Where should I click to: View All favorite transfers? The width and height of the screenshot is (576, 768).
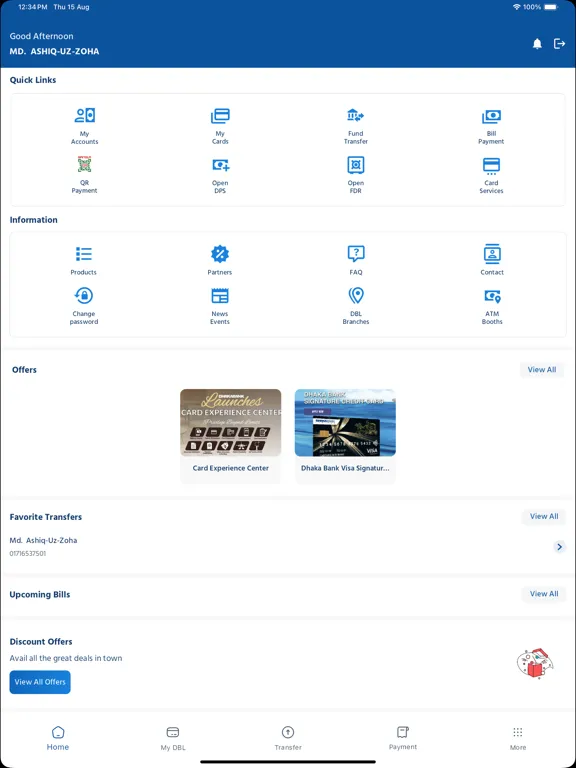point(544,516)
